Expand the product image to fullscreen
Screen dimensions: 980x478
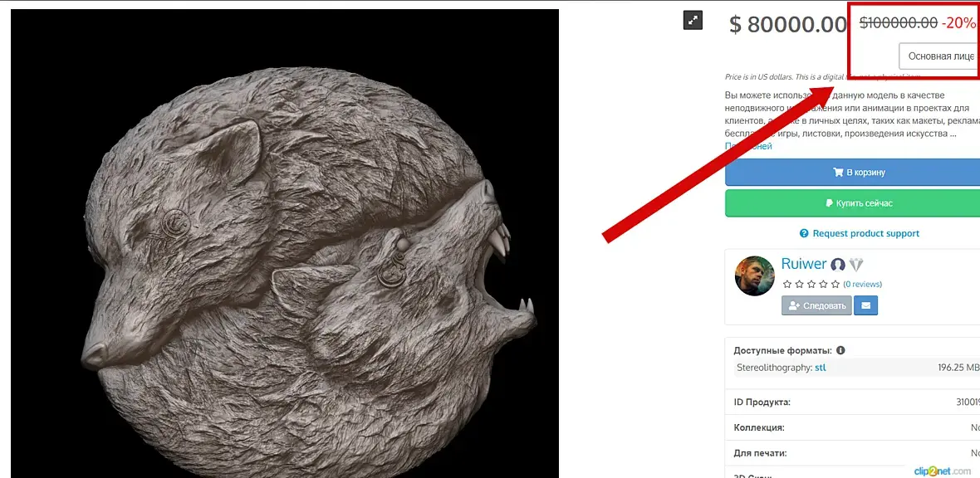693,20
